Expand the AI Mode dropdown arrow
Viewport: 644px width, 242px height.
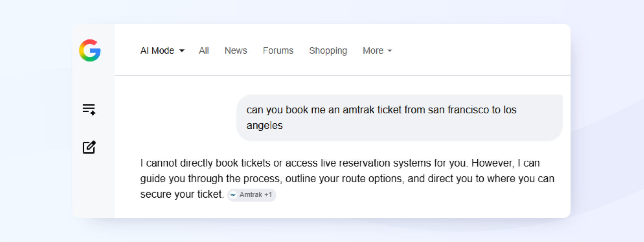[x=182, y=51]
